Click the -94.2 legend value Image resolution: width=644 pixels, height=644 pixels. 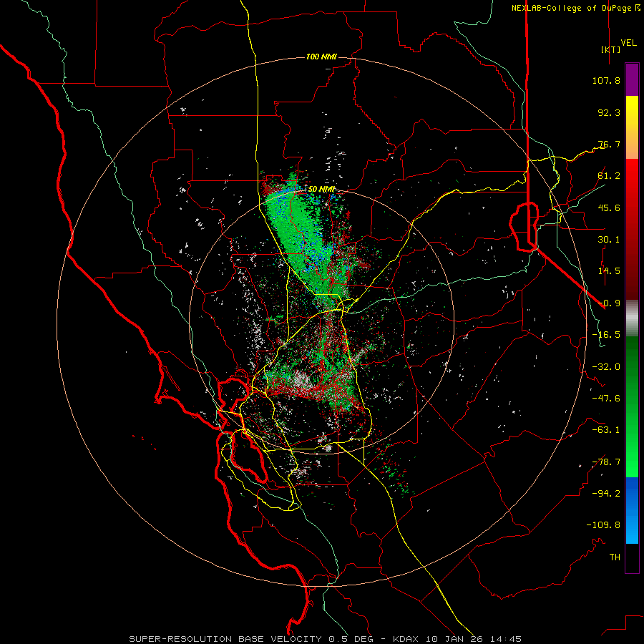(606, 494)
